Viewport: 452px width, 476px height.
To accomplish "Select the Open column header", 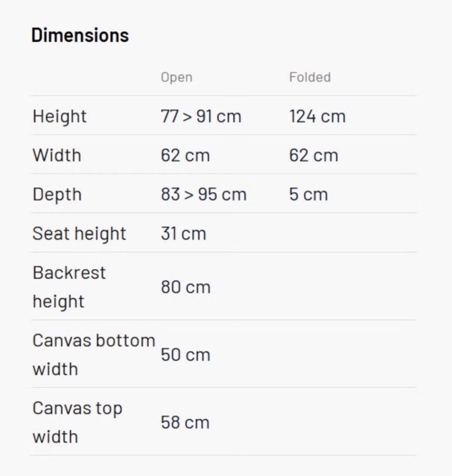I will click(177, 77).
